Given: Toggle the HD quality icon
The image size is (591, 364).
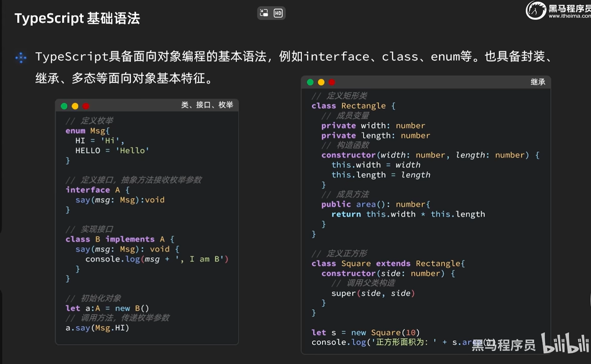Looking at the screenshot, I should click(278, 13).
